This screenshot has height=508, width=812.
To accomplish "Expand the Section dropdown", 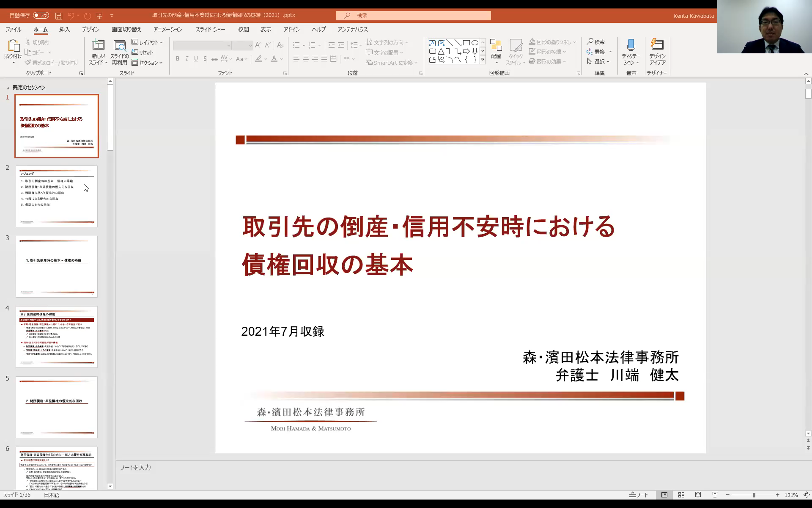I will coord(147,63).
